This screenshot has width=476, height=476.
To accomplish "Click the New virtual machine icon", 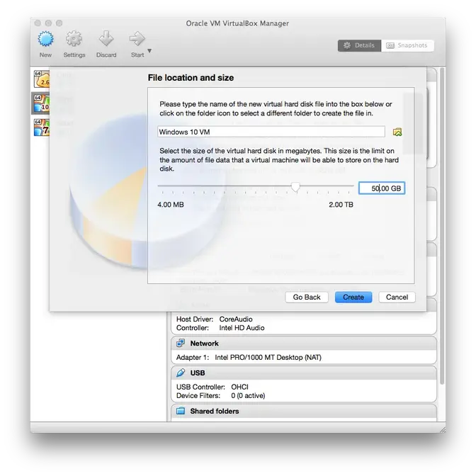I will pos(45,39).
